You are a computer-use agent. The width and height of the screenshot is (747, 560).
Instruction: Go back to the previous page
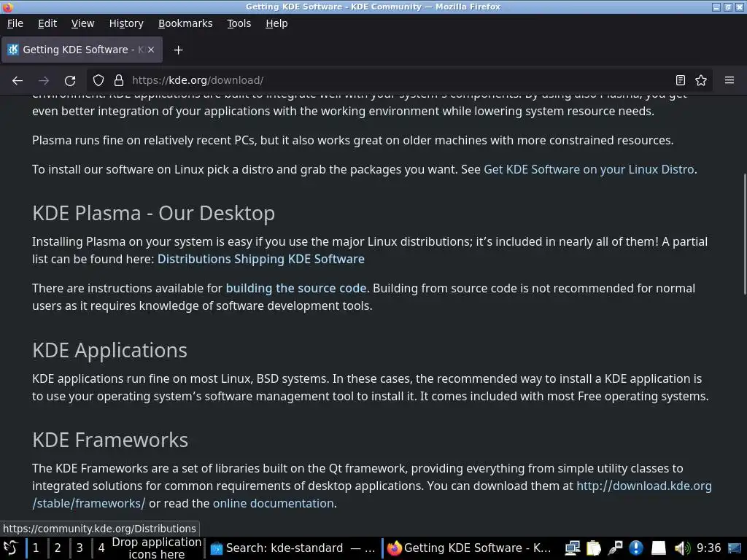[x=18, y=80]
